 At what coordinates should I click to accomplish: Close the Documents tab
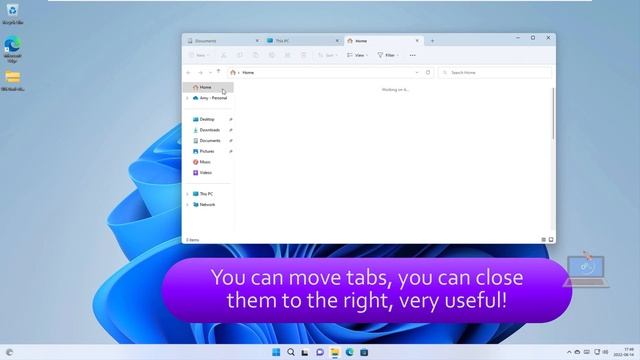[257, 41]
